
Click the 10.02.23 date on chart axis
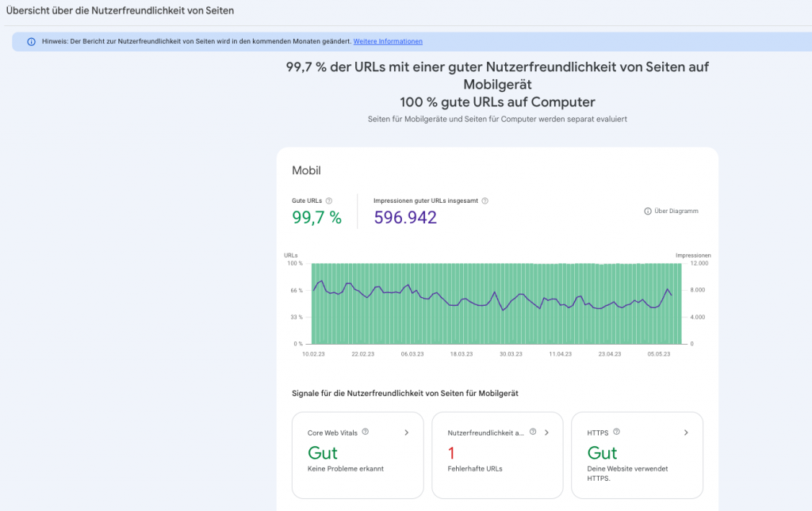pos(313,355)
